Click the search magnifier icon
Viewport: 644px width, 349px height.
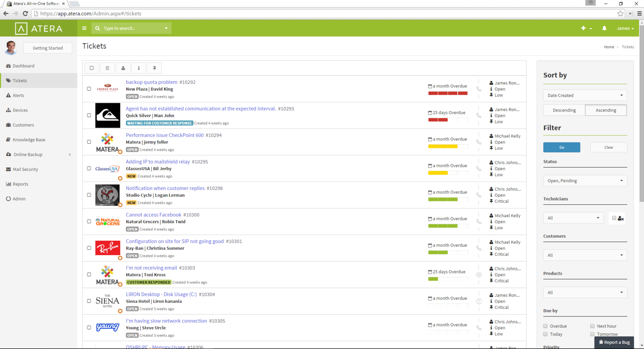coord(98,28)
